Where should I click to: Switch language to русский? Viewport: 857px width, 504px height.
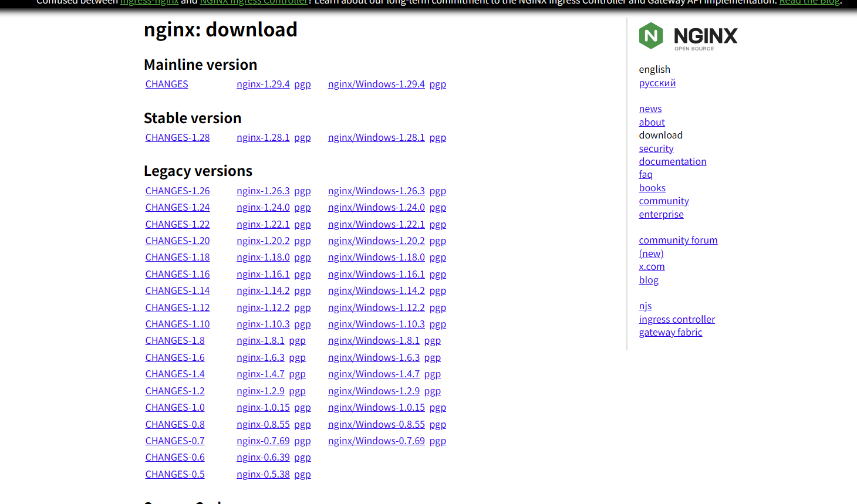click(x=657, y=83)
